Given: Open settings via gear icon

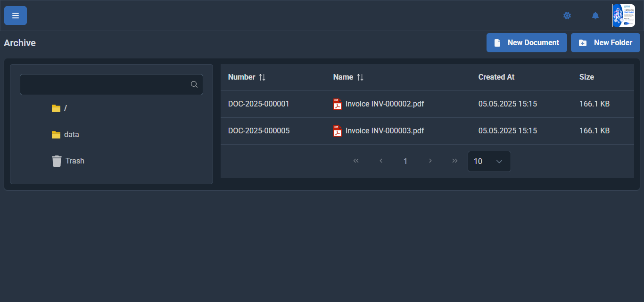Looking at the screenshot, I should [567, 16].
